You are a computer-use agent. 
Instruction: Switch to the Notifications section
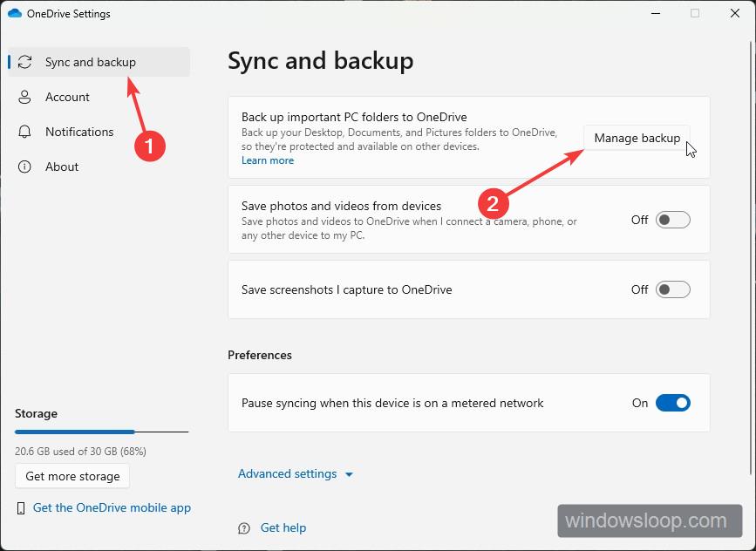coord(79,132)
